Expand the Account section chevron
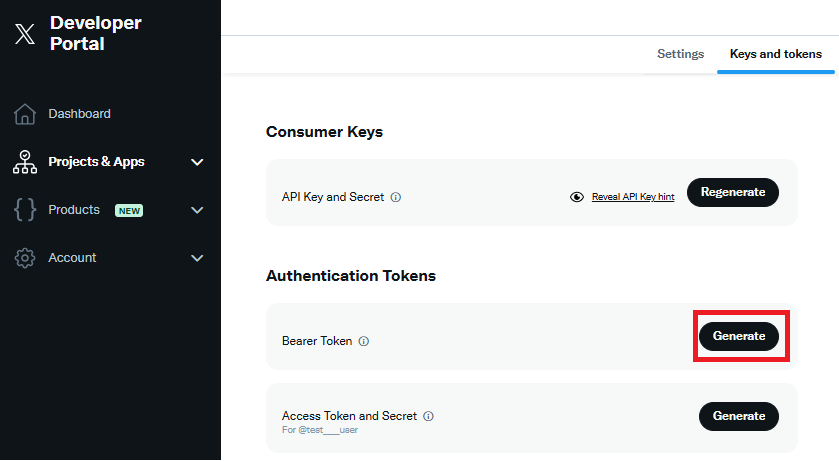Viewport: 839px width, 461px height. [197, 258]
